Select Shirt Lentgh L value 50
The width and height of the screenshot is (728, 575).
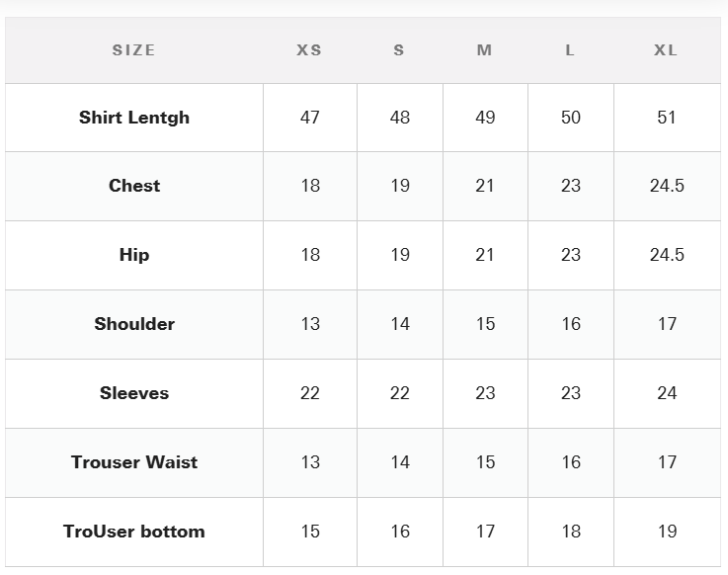(x=571, y=118)
